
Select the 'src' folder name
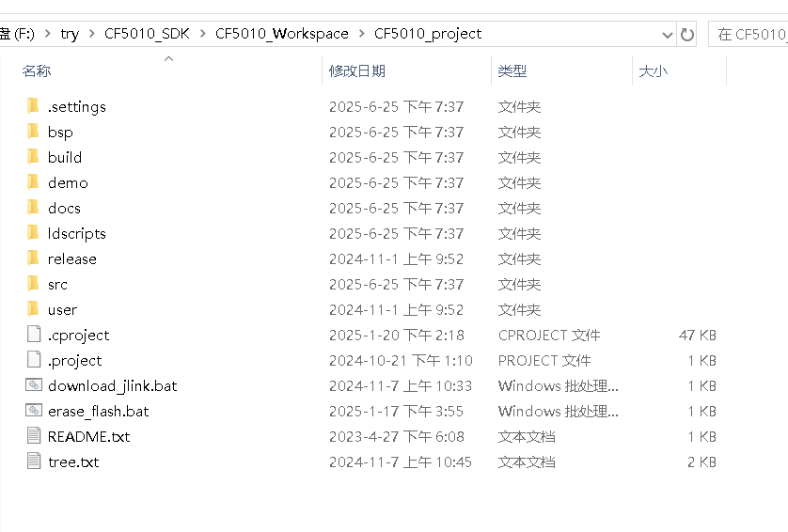coord(57,285)
